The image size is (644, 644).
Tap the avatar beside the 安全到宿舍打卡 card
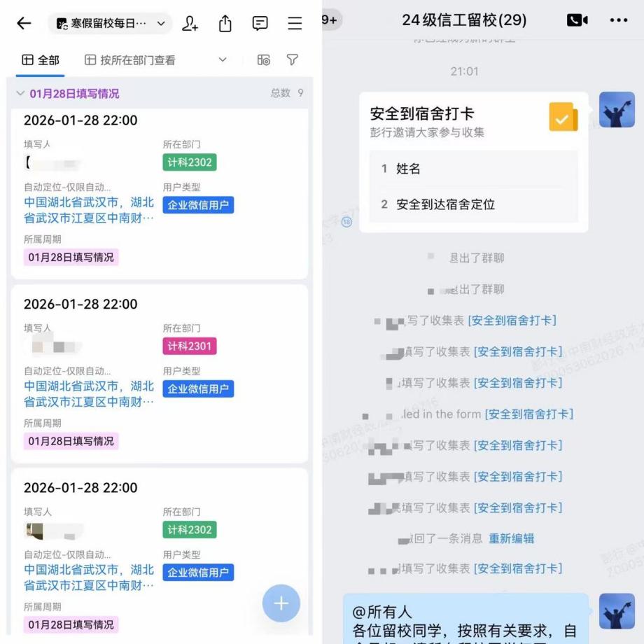617,110
